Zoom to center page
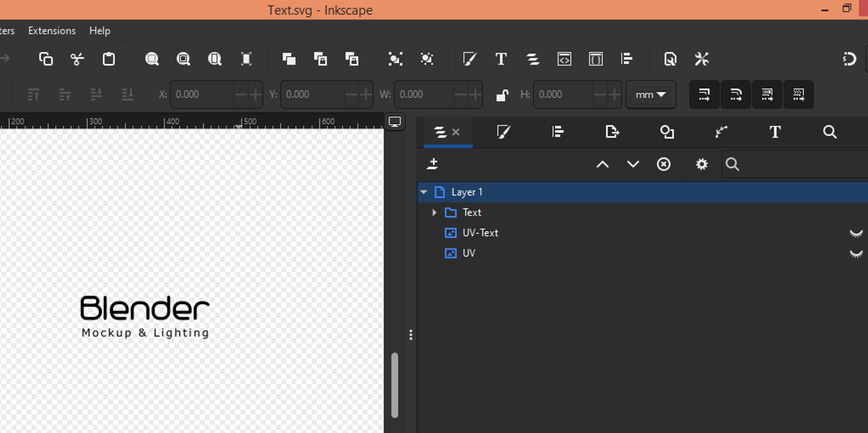The height and width of the screenshot is (433, 868). pos(246,59)
